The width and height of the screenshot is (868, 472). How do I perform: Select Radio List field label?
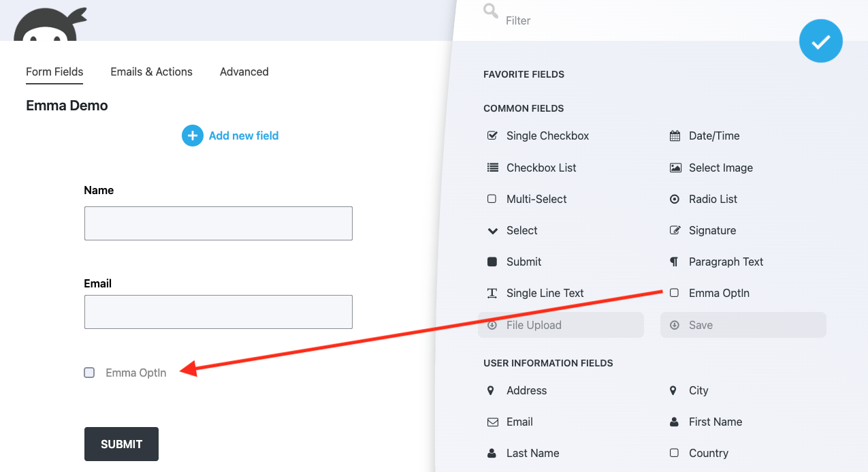713,199
